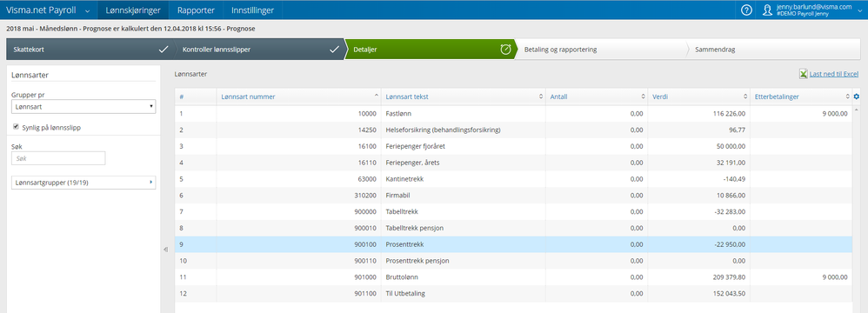The image size is (868, 313).
Task: Click Last ned til Excel link
Action: [833, 74]
